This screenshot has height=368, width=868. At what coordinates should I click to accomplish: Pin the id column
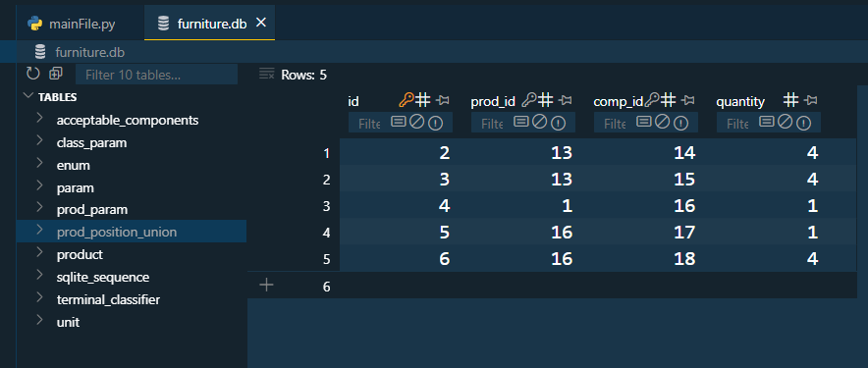point(442,100)
